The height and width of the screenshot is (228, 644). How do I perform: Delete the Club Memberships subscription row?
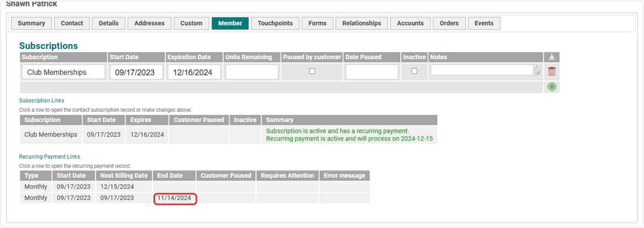click(552, 72)
